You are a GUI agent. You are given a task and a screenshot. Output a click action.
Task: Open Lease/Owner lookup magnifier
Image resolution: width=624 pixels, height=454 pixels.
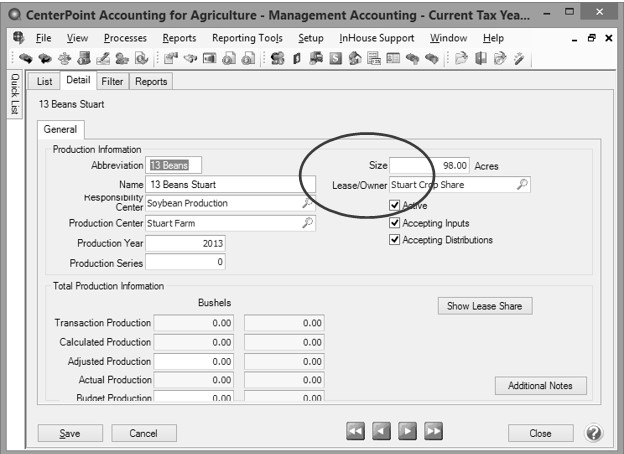click(522, 184)
